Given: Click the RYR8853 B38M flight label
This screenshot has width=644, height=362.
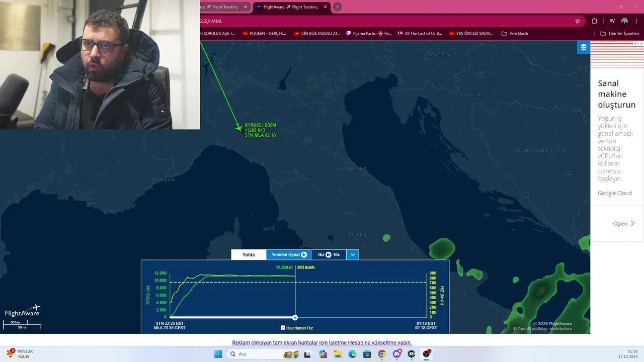Looking at the screenshot, I should (x=260, y=125).
